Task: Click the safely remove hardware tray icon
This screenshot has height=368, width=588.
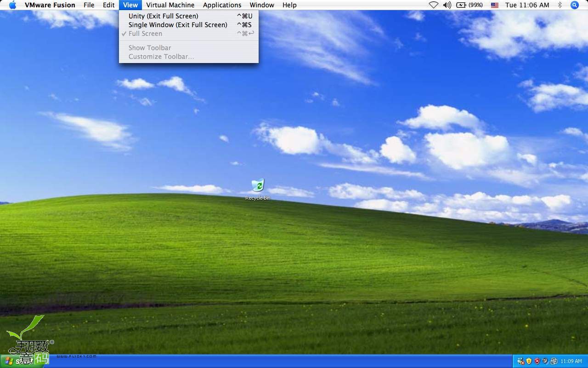Action: click(x=545, y=361)
